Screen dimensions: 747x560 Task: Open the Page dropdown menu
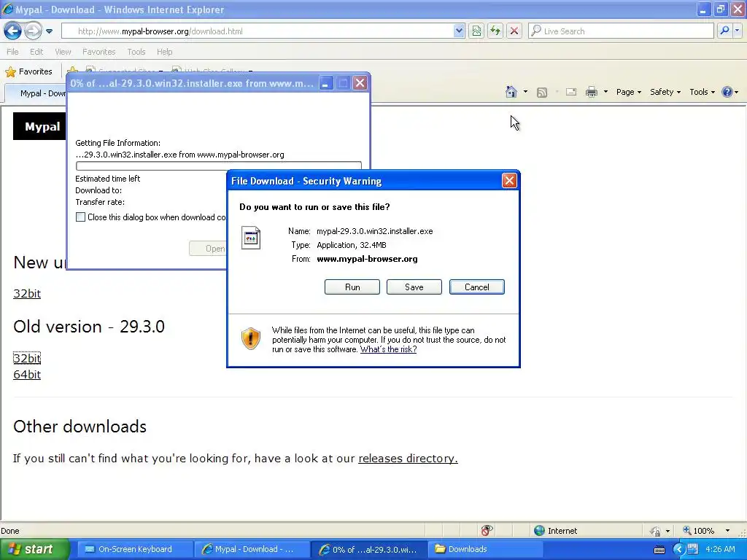629,92
